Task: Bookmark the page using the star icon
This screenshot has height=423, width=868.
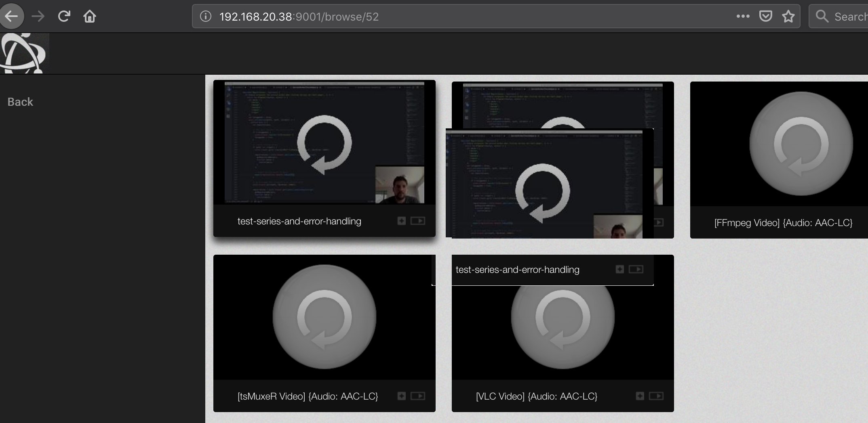Action: tap(788, 16)
